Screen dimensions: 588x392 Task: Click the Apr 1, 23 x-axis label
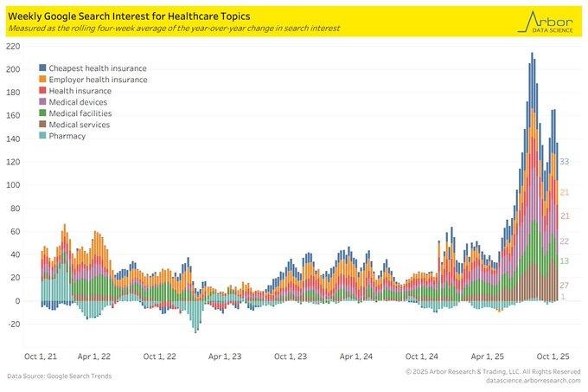coord(226,356)
